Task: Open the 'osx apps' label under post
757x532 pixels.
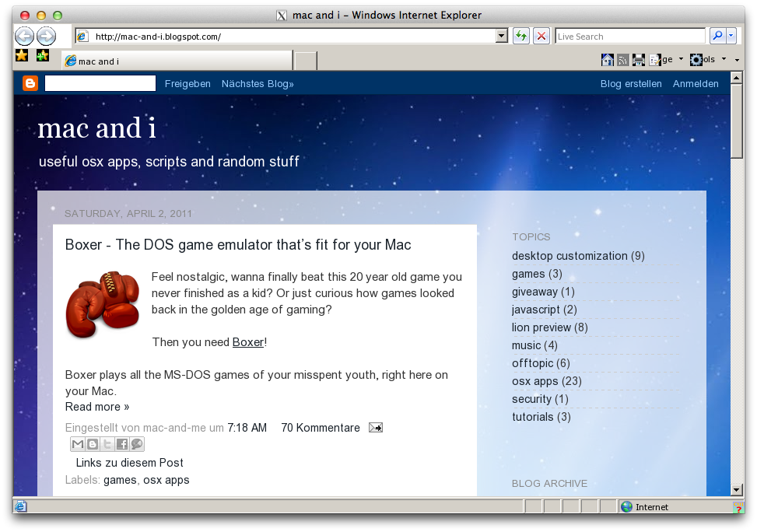Action: [166, 480]
